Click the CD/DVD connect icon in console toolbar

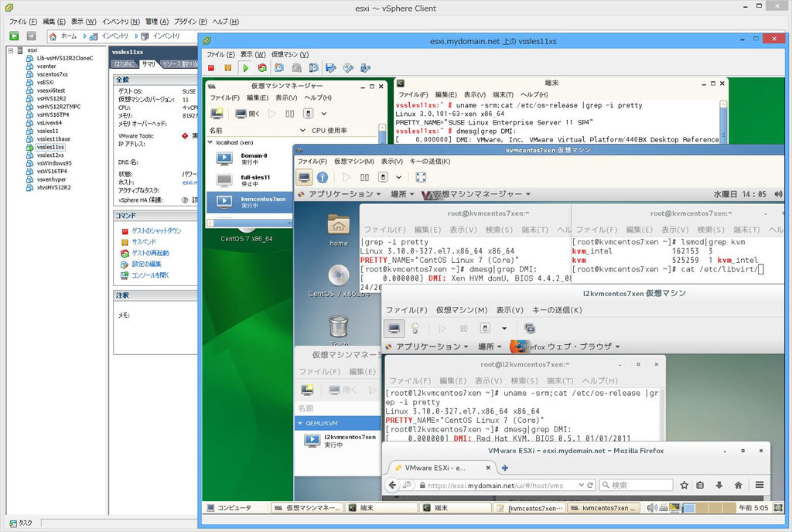point(348,67)
